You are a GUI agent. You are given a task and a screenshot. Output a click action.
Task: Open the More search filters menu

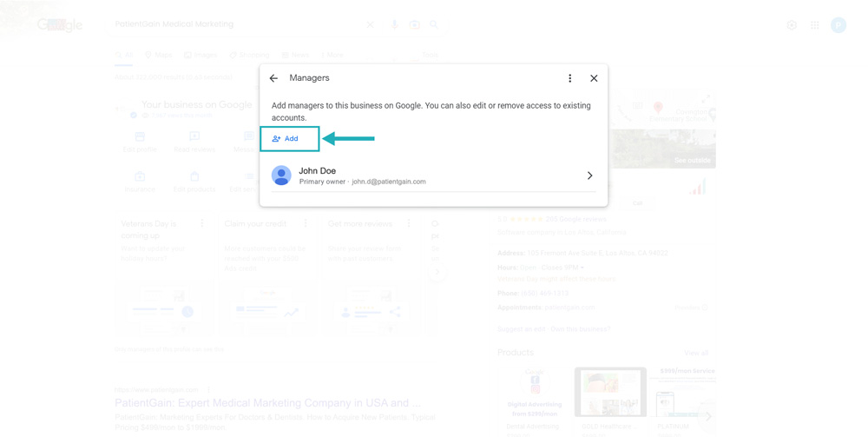click(332, 55)
